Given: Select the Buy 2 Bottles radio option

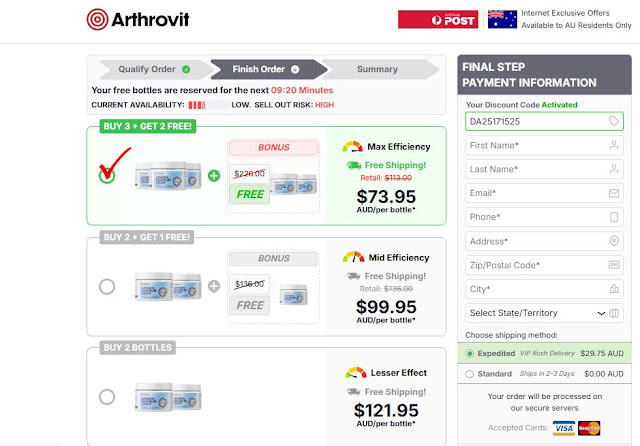Looking at the screenshot, I should (107, 397).
